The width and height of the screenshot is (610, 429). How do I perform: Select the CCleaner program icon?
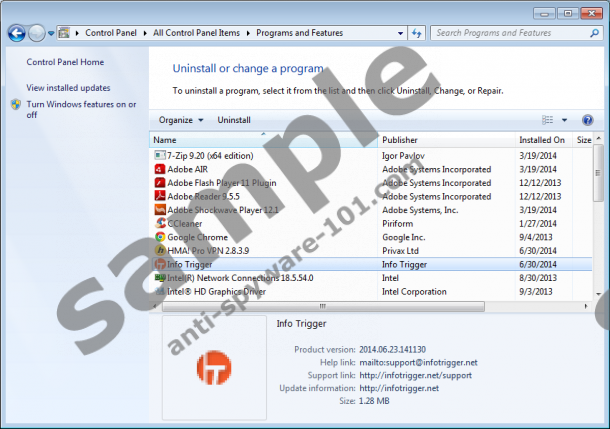coord(160,224)
